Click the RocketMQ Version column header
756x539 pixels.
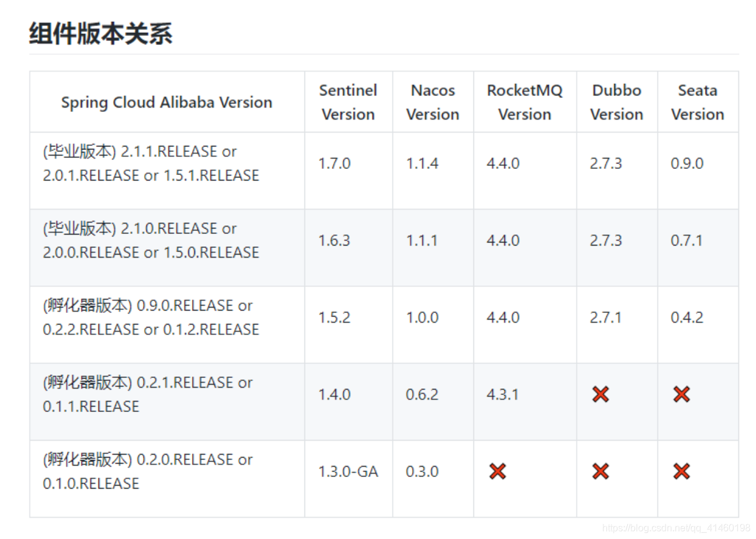coord(524,102)
